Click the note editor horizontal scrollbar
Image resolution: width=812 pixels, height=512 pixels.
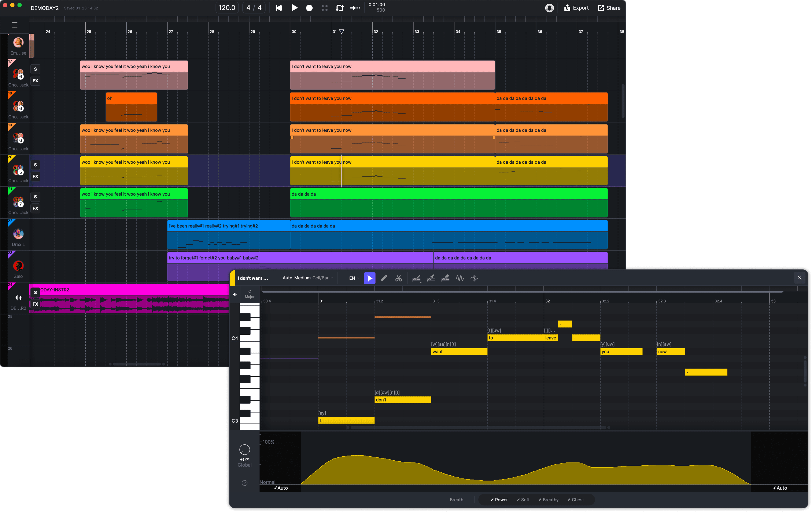point(478,427)
